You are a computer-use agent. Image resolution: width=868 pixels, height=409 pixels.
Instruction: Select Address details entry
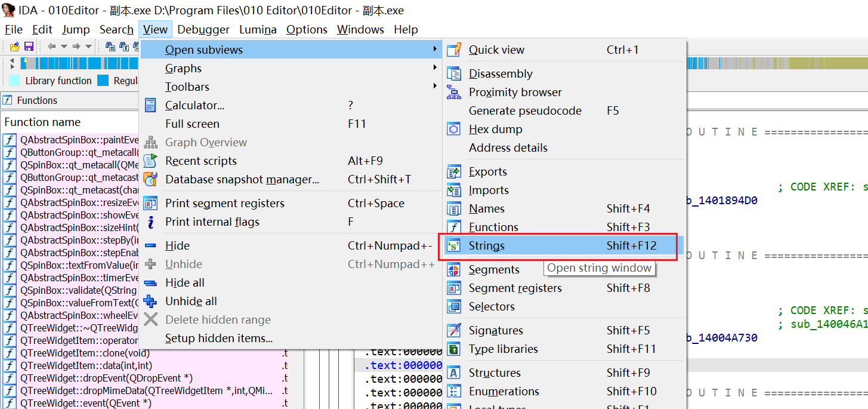[x=564, y=147]
